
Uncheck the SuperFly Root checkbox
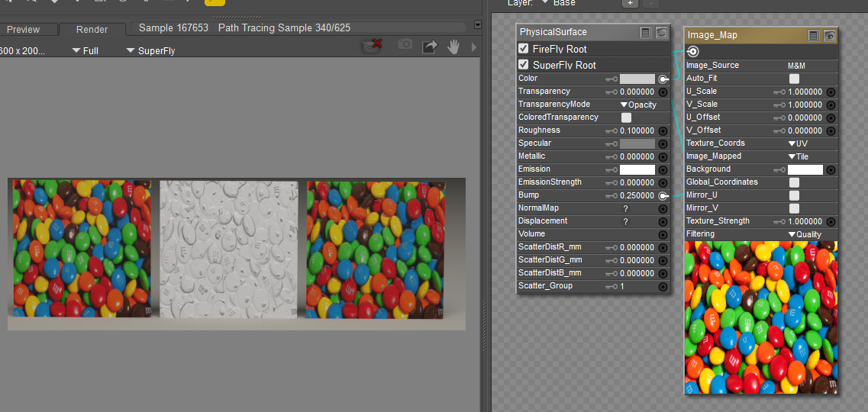(524, 65)
